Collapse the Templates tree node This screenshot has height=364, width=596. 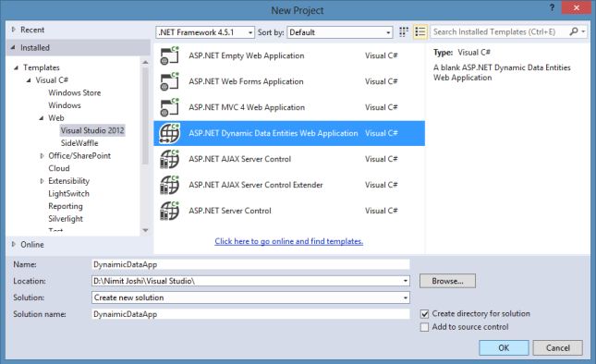16,67
